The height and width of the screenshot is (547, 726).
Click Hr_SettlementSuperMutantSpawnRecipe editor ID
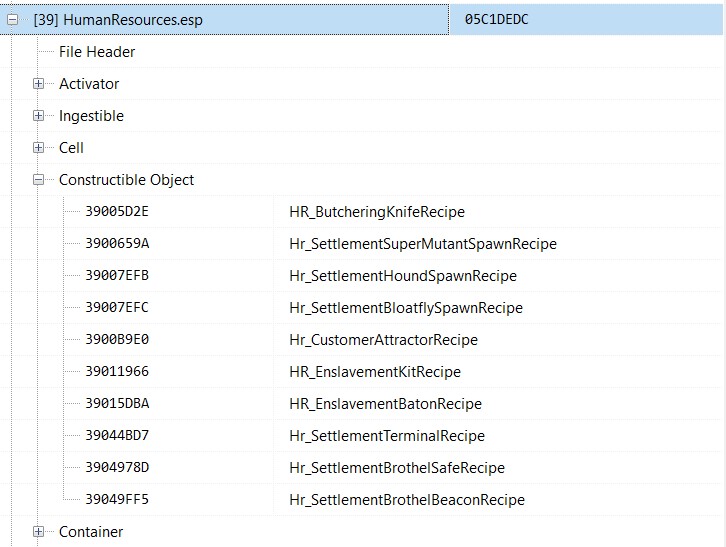(423, 244)
